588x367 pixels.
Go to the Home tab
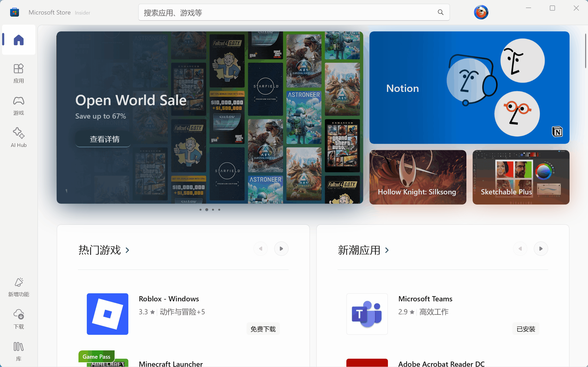click(19, 40)
